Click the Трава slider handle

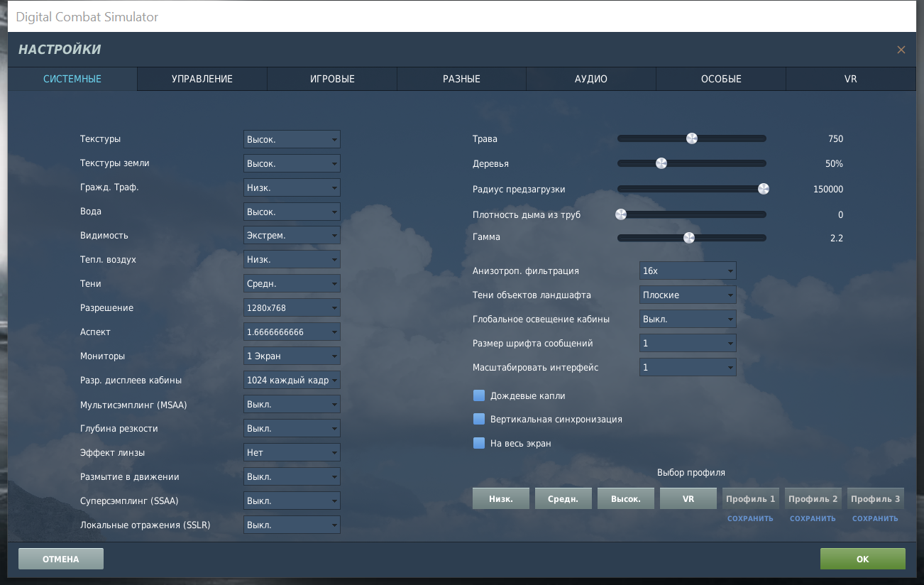[x=692, y=138]
